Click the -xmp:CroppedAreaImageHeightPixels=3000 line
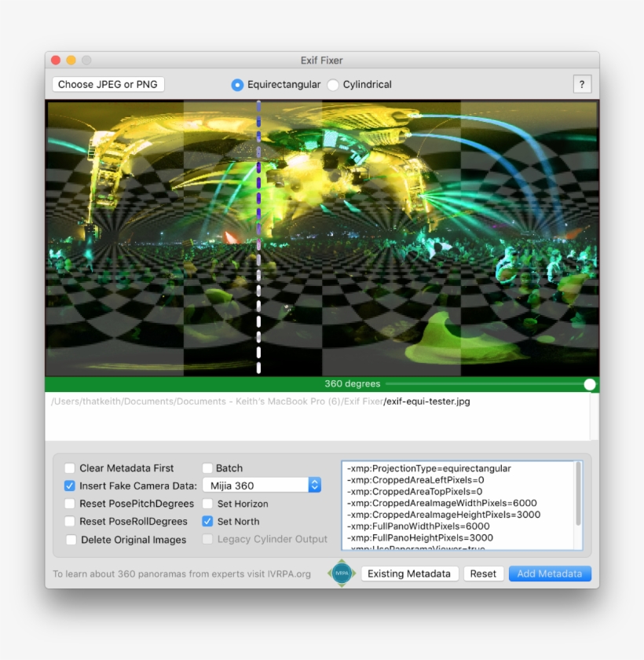This screenshot has height=660, width=644. coord(444,515)
